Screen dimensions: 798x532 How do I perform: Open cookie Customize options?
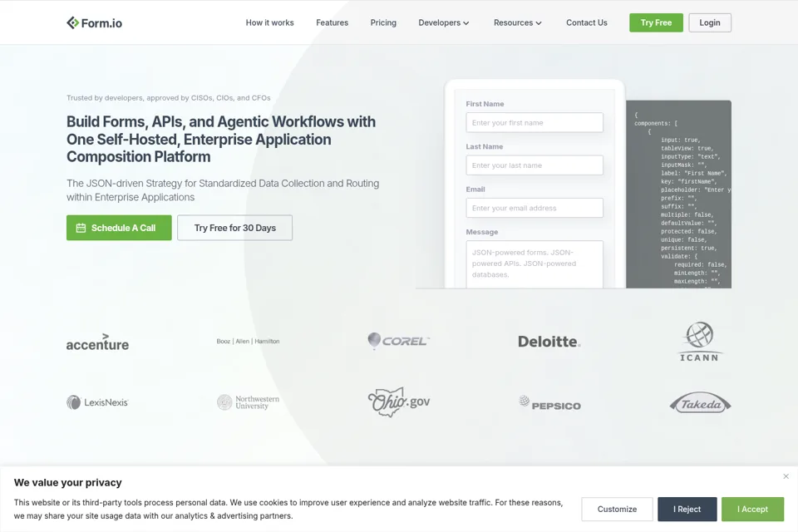(x=617, y=509)
